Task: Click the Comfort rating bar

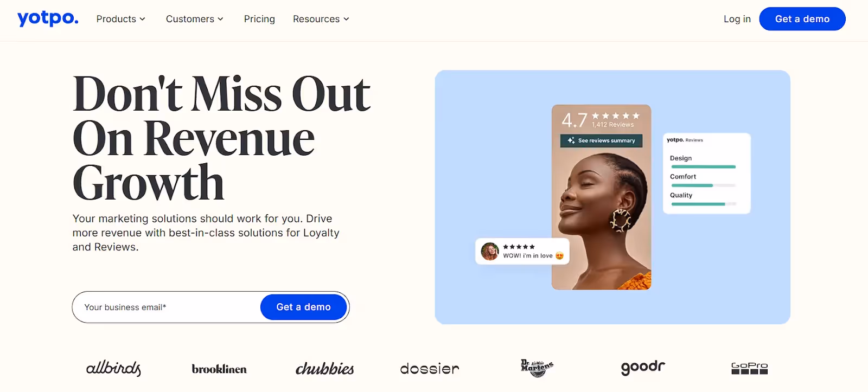Action: pos(704,185)
